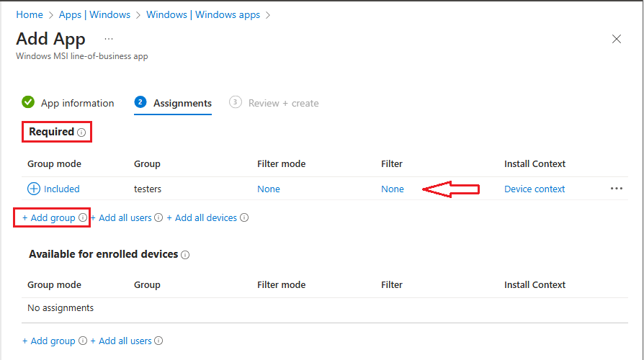Show info beside Available section Add group
This screenshot has height=360, width=644.
pyautogui.click(x=83, y=341)
